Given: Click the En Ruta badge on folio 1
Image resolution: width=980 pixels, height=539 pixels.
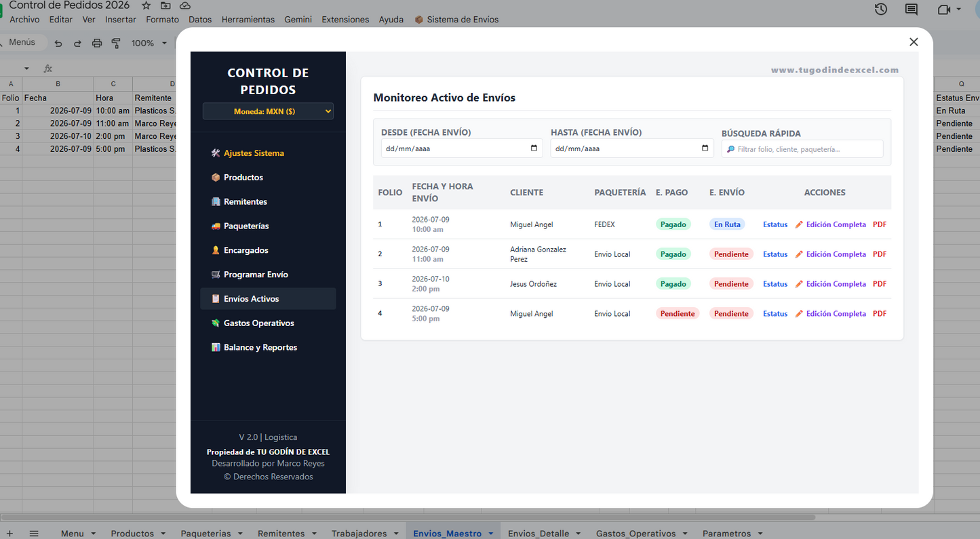Looking at the screenshot, I should (x=727, y=224).
